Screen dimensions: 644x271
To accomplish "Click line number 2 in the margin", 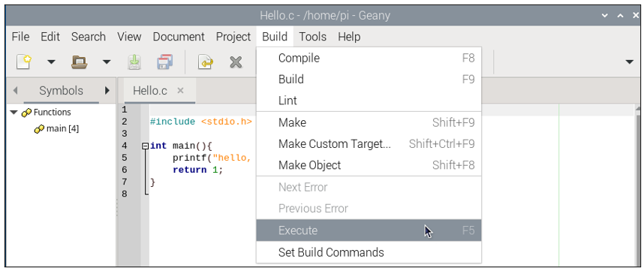I will coord(125,122).
